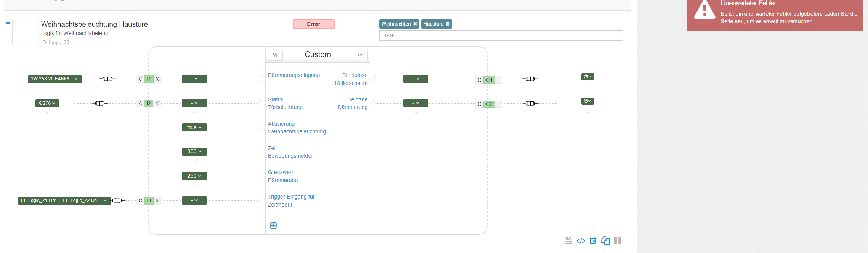The height and width of the screenshot is (253, 868).
Task: Open the dash dropdown for Trigger-Eingang input
Action: pos(194,200)
